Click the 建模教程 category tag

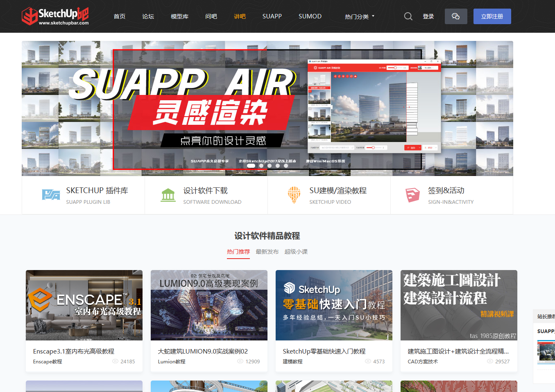(293, 362)
